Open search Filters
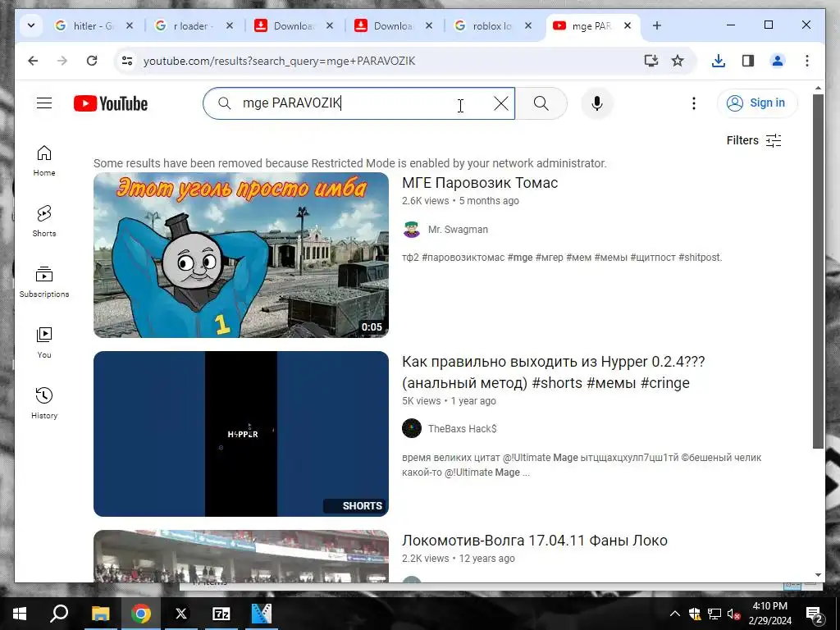The height and width of the screenshot is (630, 840). click(753, 140)
